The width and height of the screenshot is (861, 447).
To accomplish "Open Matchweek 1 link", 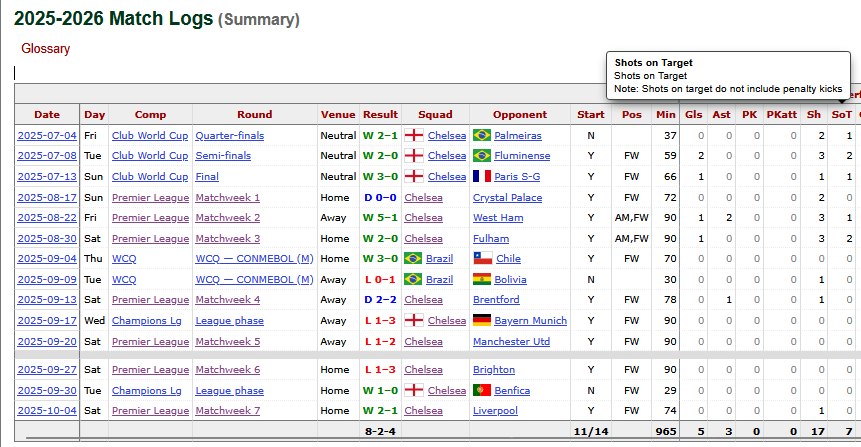I will pos(228,198).
